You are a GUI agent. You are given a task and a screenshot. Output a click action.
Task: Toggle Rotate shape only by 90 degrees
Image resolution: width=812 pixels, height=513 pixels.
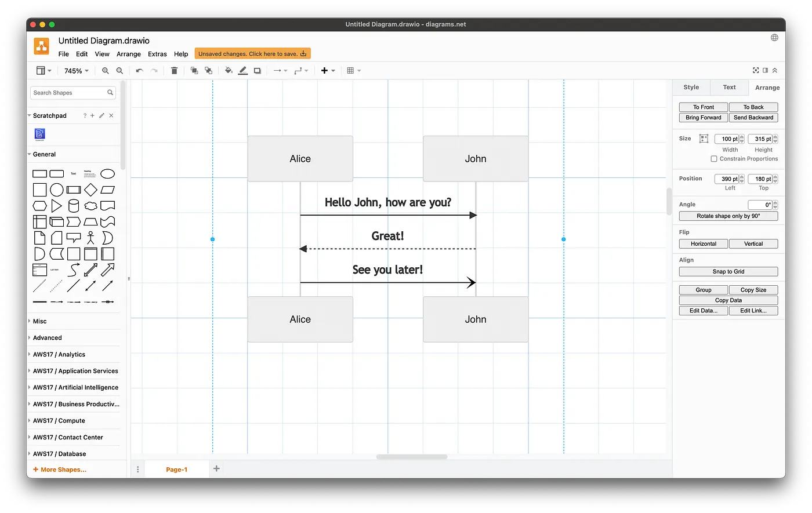[728, 216]
